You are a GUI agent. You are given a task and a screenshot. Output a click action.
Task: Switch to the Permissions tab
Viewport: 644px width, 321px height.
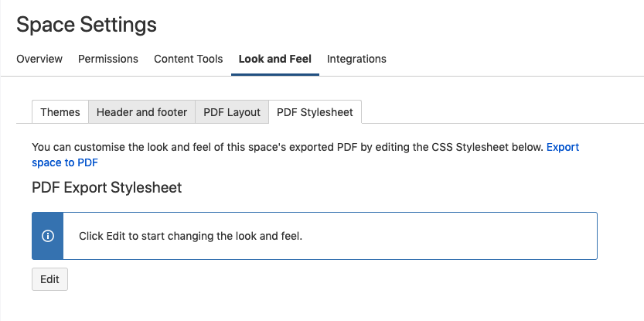(x=108, y=59)
